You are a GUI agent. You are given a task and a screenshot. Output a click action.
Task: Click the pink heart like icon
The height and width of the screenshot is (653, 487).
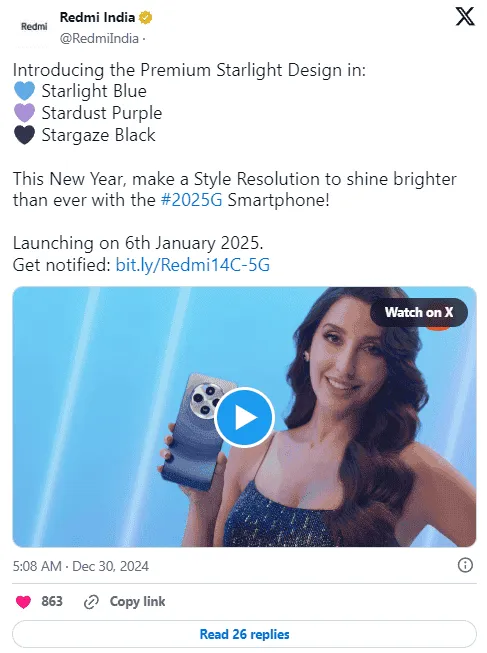point(23,602)
